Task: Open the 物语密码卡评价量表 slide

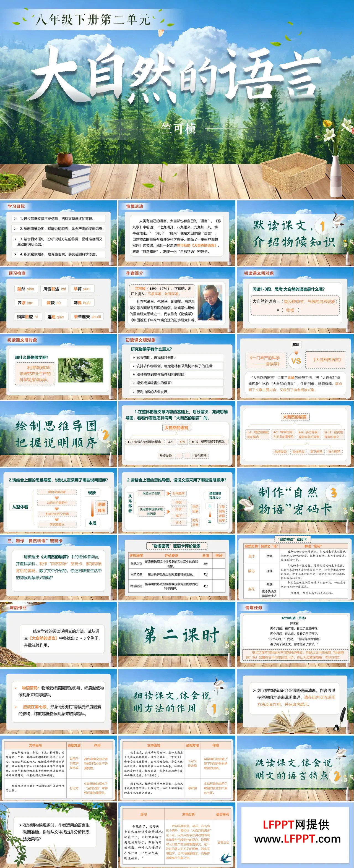Action: click(177, 568)
